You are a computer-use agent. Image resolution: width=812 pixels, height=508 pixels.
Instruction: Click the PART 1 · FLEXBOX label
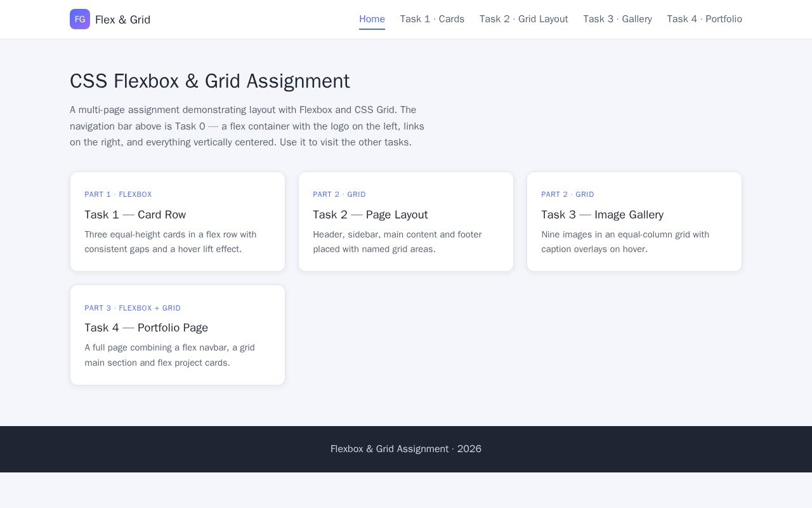[118, 194]
